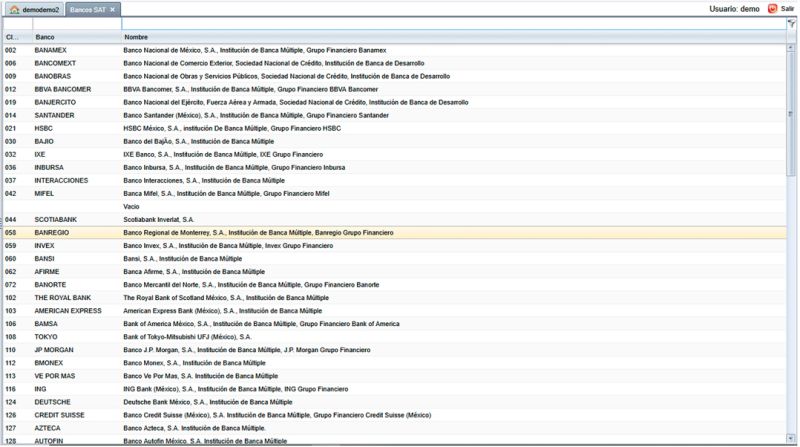Click the home icon on demodemo2 tab
This screenshot has height=447, width=800.
[x=15, y=10]
